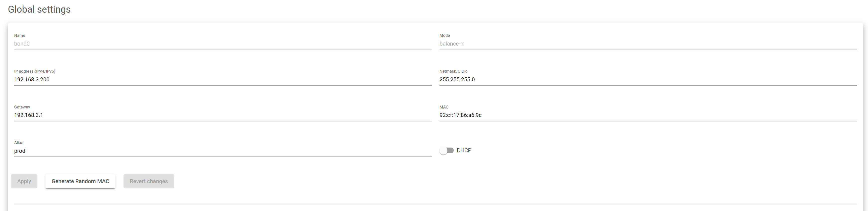Viewport: 868px width, 211px height.
Task: Click the Mode label
Action: click(444, 35)
